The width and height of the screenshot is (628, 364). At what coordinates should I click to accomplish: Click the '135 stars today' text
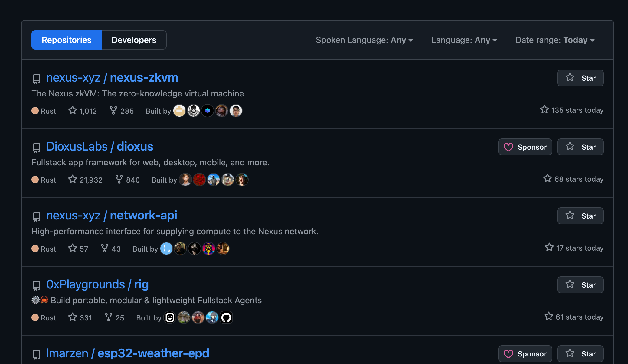point(577,110)
